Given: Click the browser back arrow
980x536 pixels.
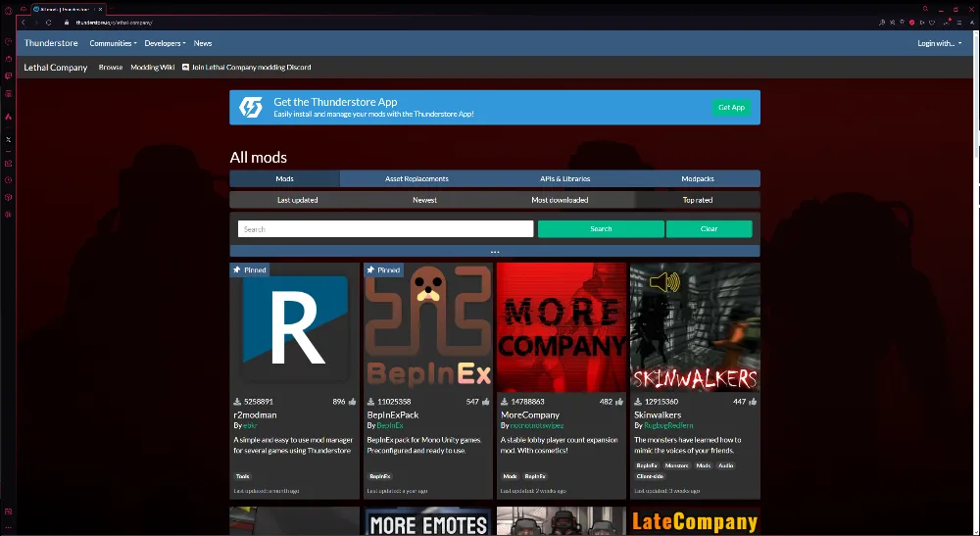Looking at the screenshot, I should click(24, 23).
